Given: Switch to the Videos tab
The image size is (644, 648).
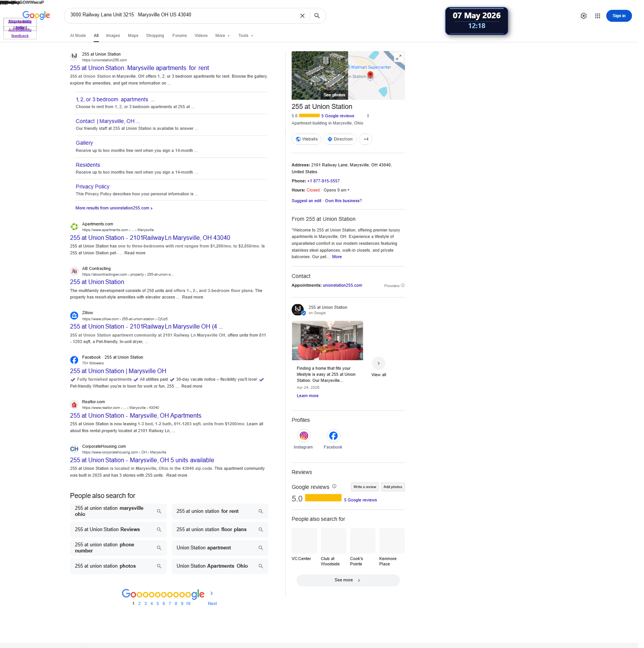Looking at the screenshot, I should pos(201,36).
